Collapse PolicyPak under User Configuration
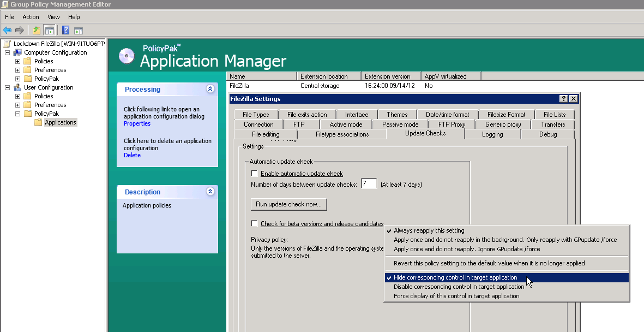This screenshot has height=332, width=644. [17, 114]
